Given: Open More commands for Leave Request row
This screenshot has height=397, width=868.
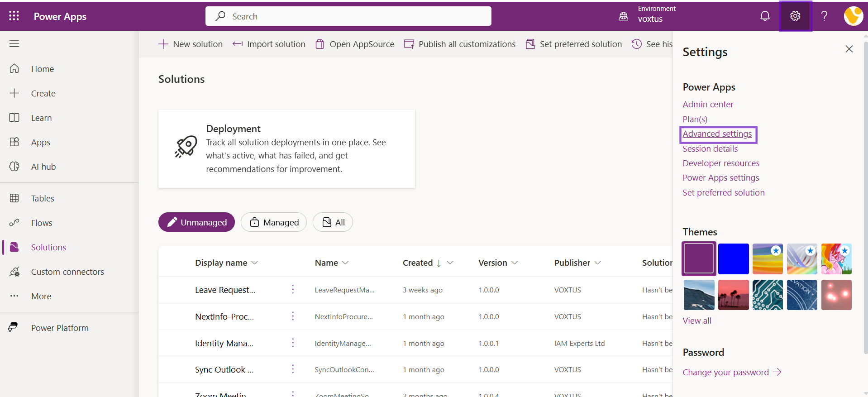Looking at the screenshot, I should point(293,289).
